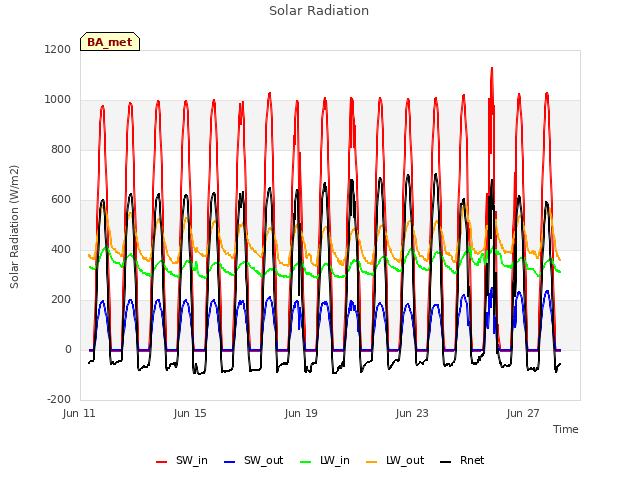Image resolution: width=640 pixels, height=480 pixels.
Task: Click the 600 y-axis tick label
Action: point(61,200)
